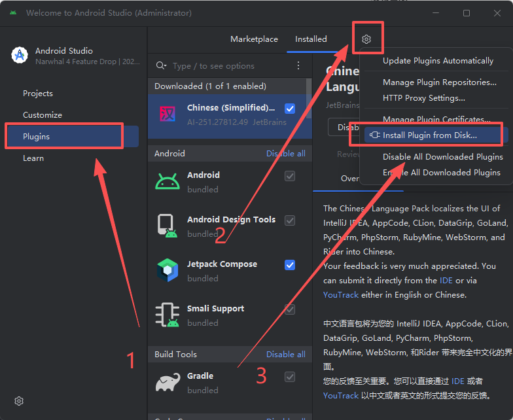This screenshot has height=420, width=513.
Task: Toggle the Jetpack Compose plugin checkbox
Action: (x=290, y=265)
